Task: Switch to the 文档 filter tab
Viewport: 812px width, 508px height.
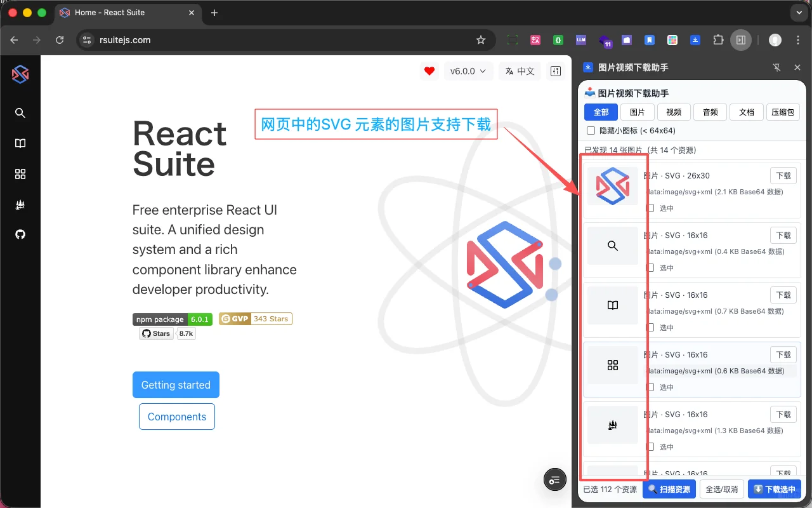Action: (746, 112)
